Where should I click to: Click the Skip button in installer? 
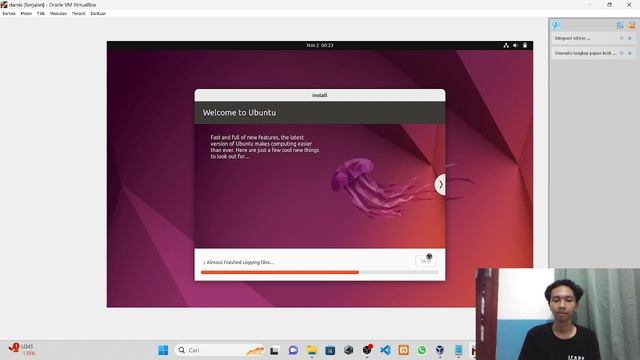tap(426, 261)
